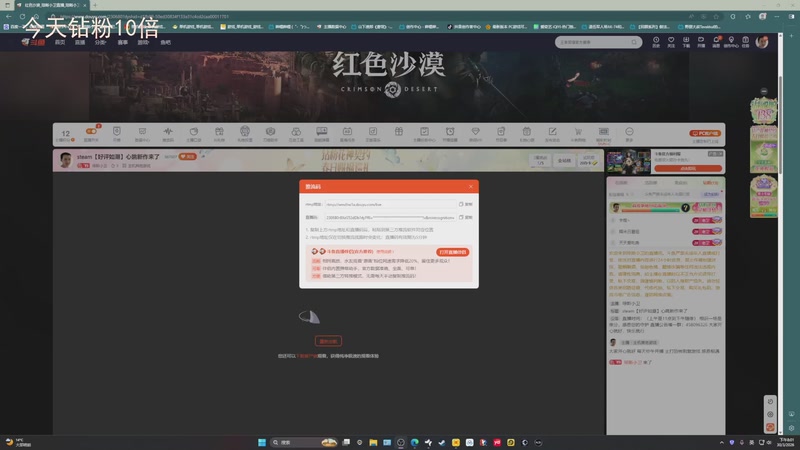Show hidden system tray icons chevron
Image resolution: width=800 pixels, height=450 pixels.
(721, 442)
